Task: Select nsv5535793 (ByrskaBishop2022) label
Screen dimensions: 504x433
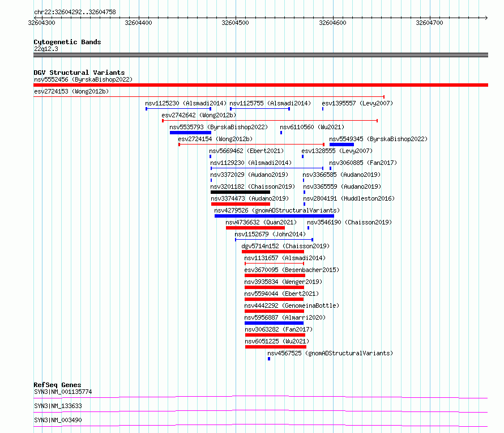Action: point(219,127)
